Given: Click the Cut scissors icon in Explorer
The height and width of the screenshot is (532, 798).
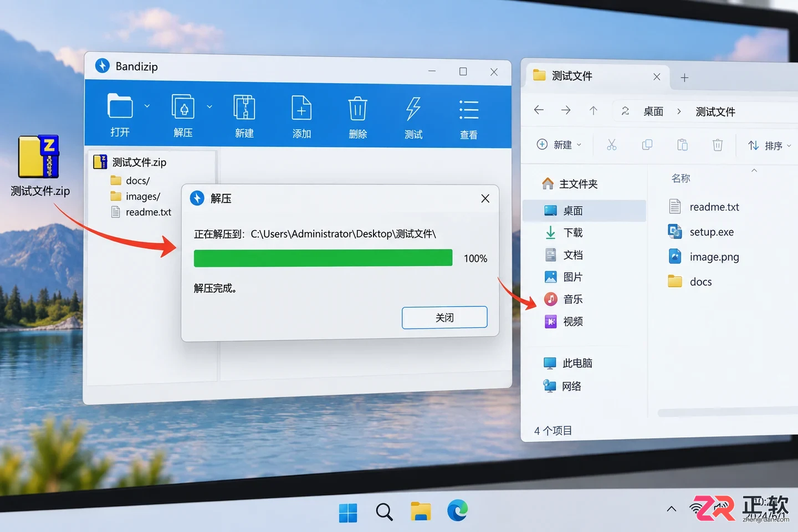Looking at the screenshot, I should point(612,145).
